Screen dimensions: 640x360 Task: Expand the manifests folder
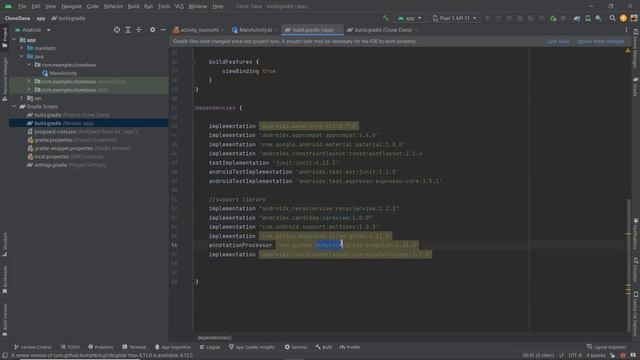pos(22,48)
